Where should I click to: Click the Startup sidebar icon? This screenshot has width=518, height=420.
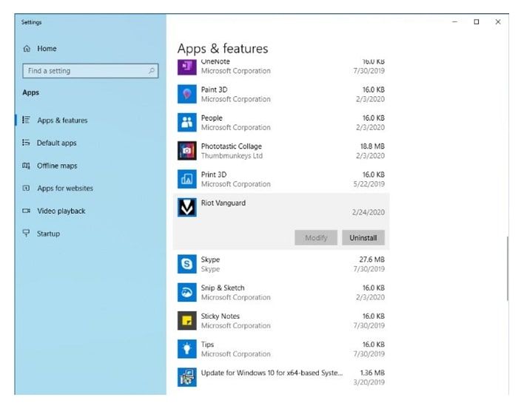26,233
